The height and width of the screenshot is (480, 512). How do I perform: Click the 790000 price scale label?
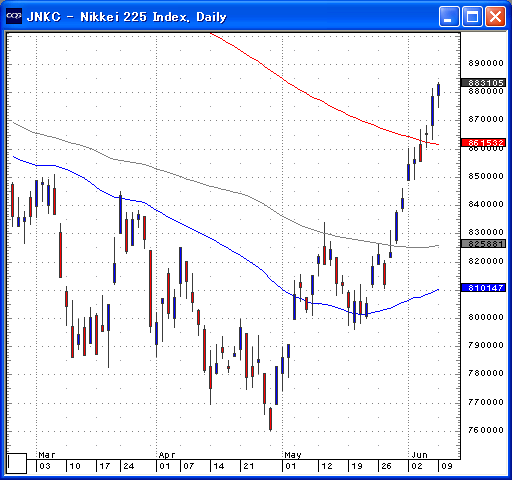coord(486,345)
